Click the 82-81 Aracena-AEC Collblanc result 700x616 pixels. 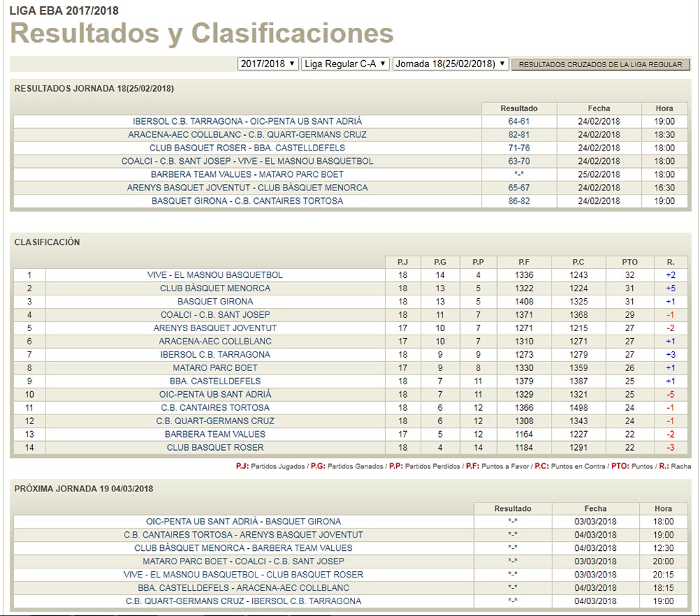point(517,134)
